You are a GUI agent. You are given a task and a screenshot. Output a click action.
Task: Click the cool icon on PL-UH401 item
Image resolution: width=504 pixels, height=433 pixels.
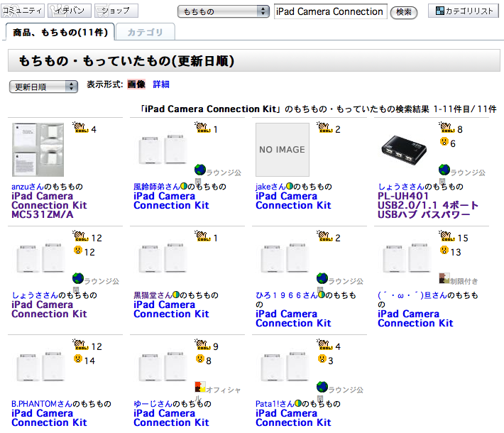point(447,128)
